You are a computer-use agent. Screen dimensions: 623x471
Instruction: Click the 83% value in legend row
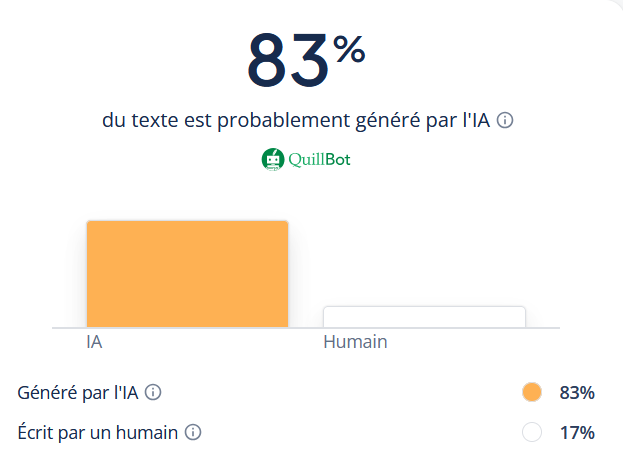(577, 393)
